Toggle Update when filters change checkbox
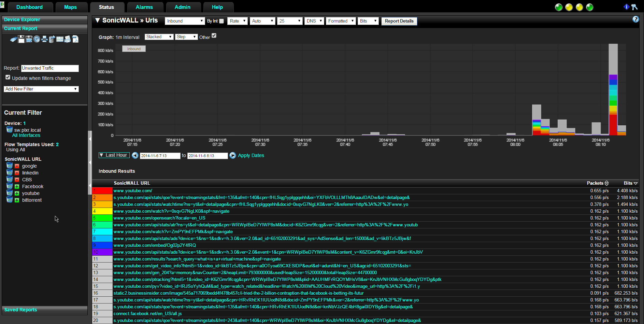 pos(8,78)
